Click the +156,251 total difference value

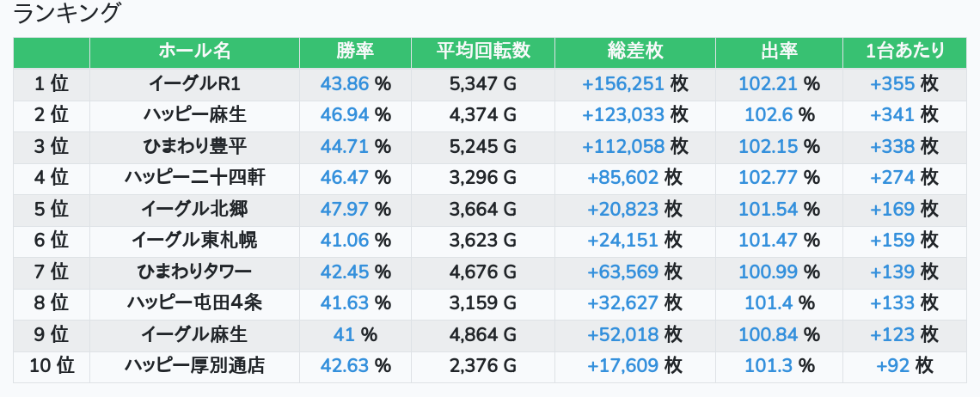click(623, 84)
